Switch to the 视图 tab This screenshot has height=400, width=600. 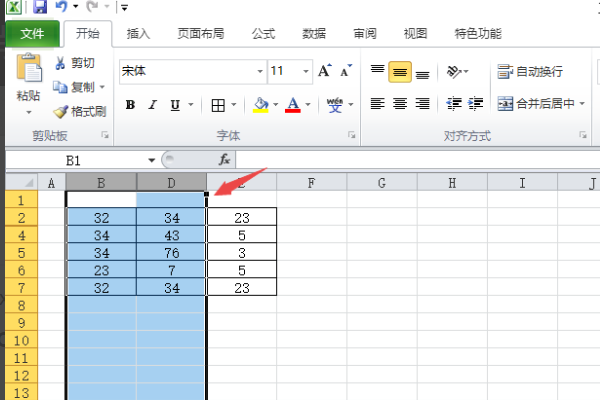point(415,34)
